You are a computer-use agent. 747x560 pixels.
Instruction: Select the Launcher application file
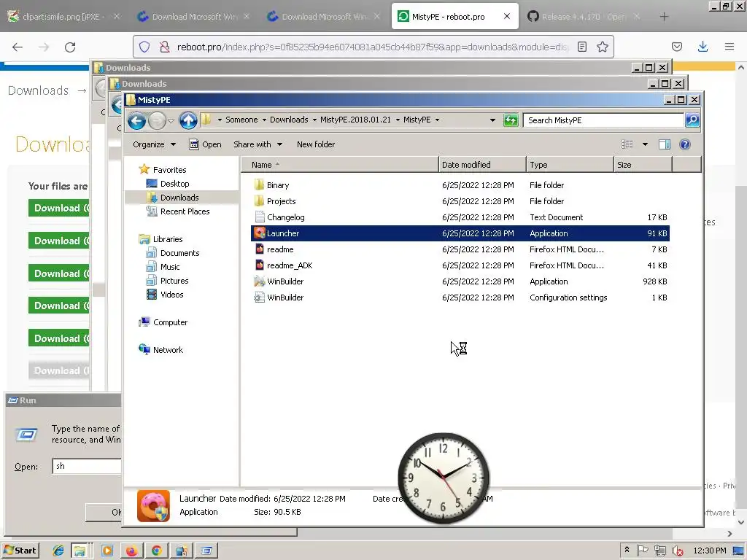pyautogui.click(x=460, y=233)
